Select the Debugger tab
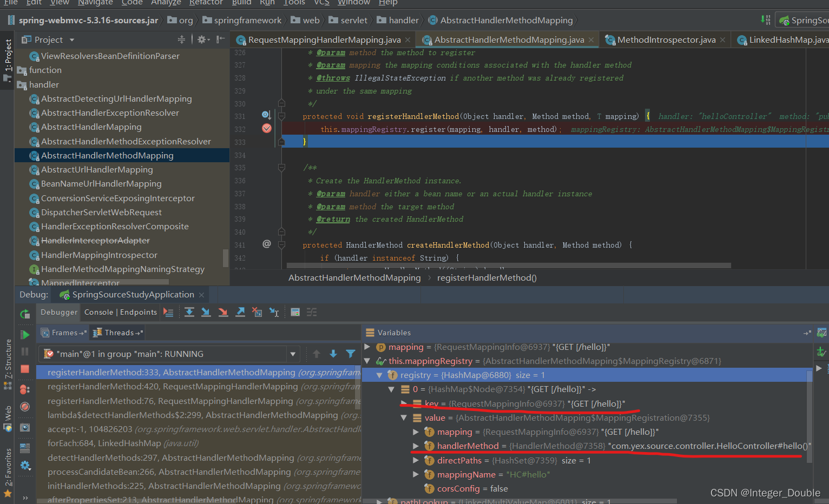The width and height of the screenshot is (829, 504). 59,312
